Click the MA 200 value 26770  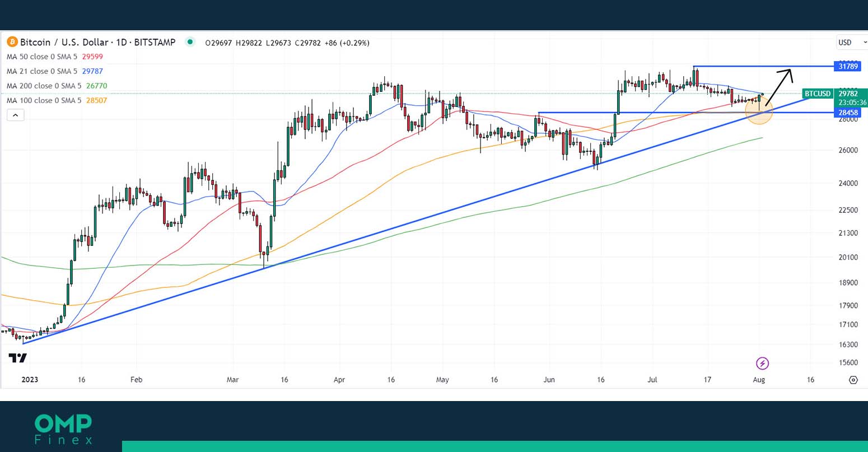(97, 86)
